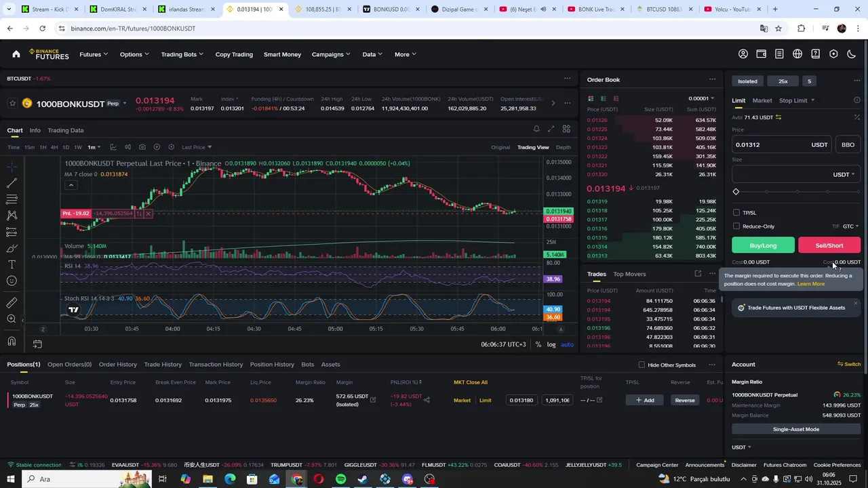The height and width of the screenshot is (488, 868).
Task: Switch to Depth chart view
Action: (x=564, y=147)
